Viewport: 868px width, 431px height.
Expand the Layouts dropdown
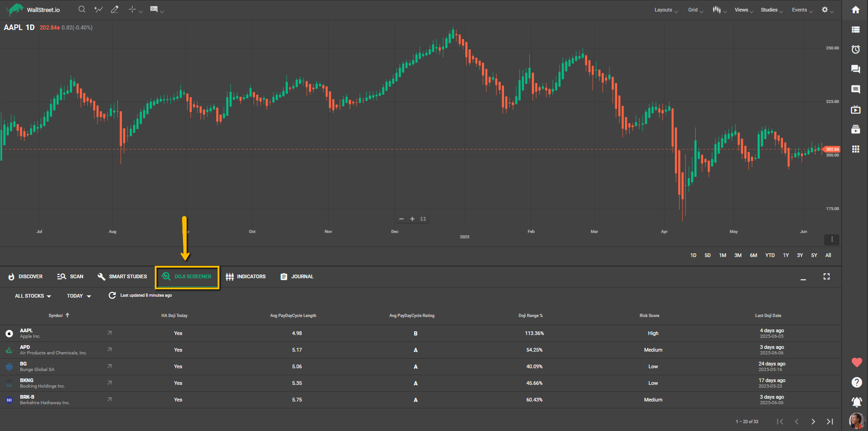[x=666, y=10]
